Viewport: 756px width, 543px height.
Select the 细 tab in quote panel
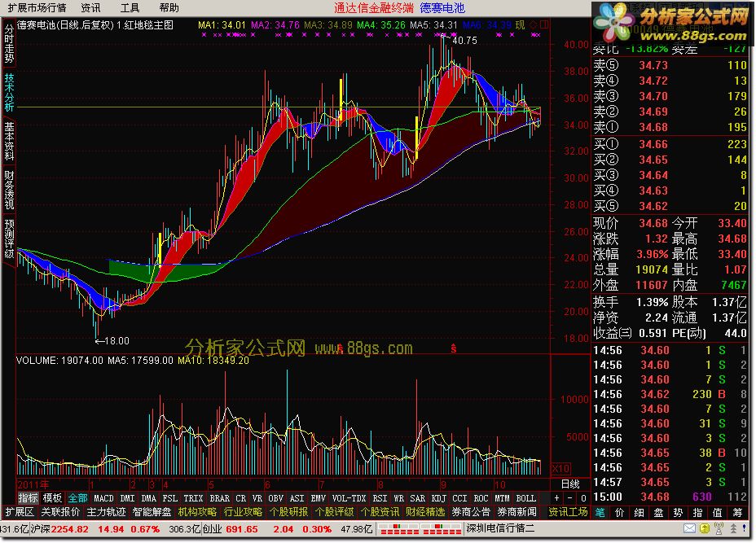coord(640,513)
